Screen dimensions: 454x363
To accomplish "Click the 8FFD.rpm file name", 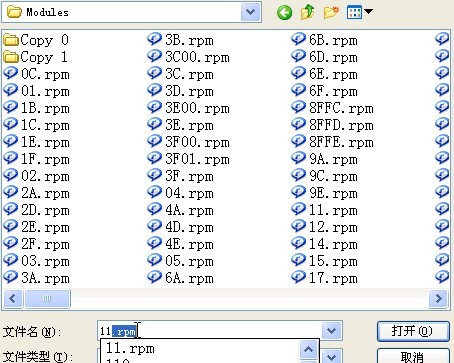I will tap(341, 126).
